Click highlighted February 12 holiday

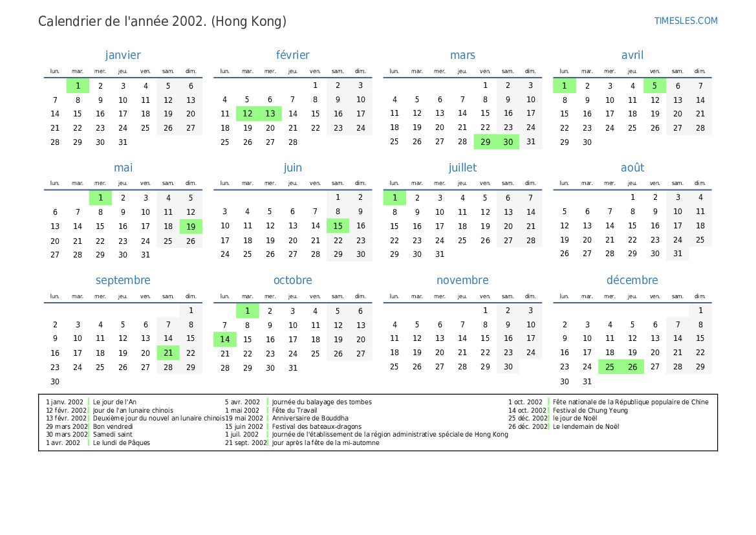coord(247,114)
